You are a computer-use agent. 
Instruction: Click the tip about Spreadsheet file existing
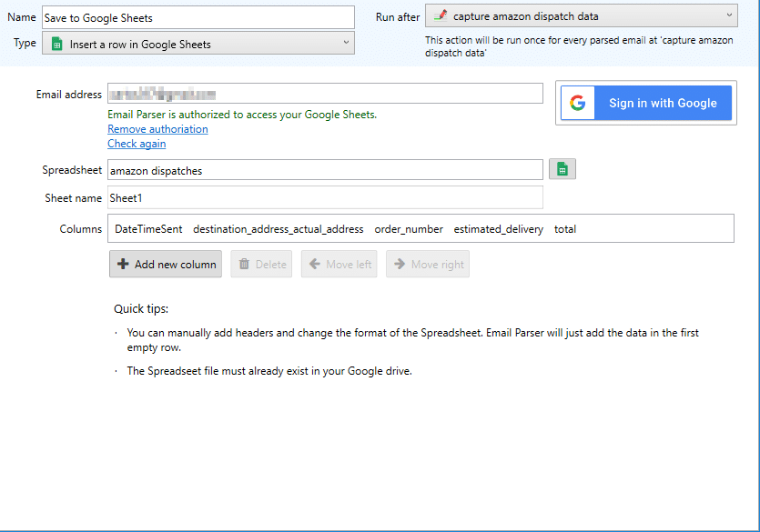coord(269,371)
